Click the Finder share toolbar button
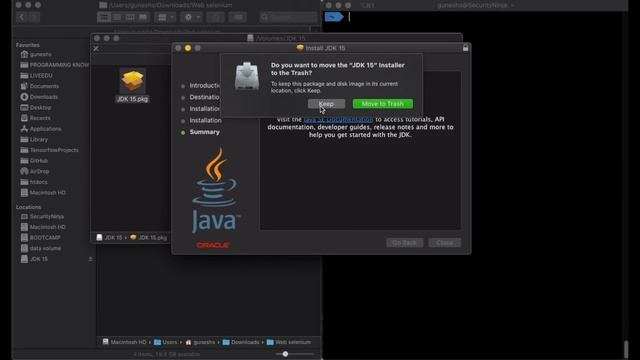This screenshot has height=360, width=640. 216,17
